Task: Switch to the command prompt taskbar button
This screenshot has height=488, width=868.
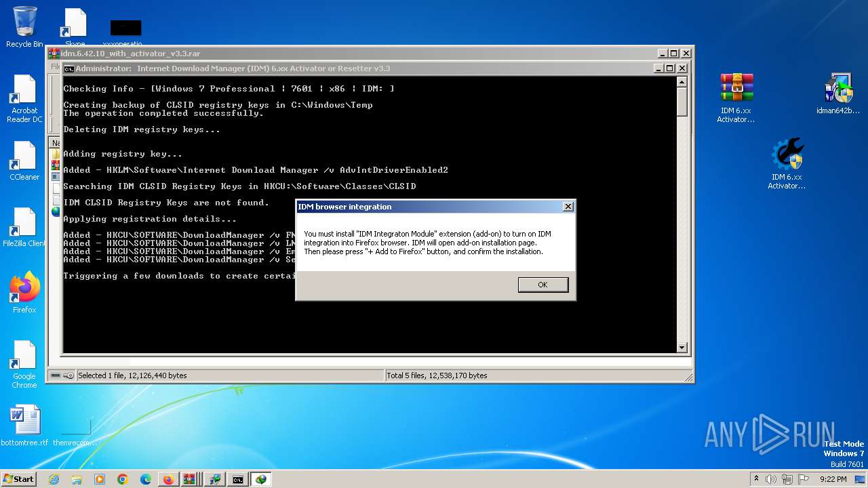Action: [238, 479]
